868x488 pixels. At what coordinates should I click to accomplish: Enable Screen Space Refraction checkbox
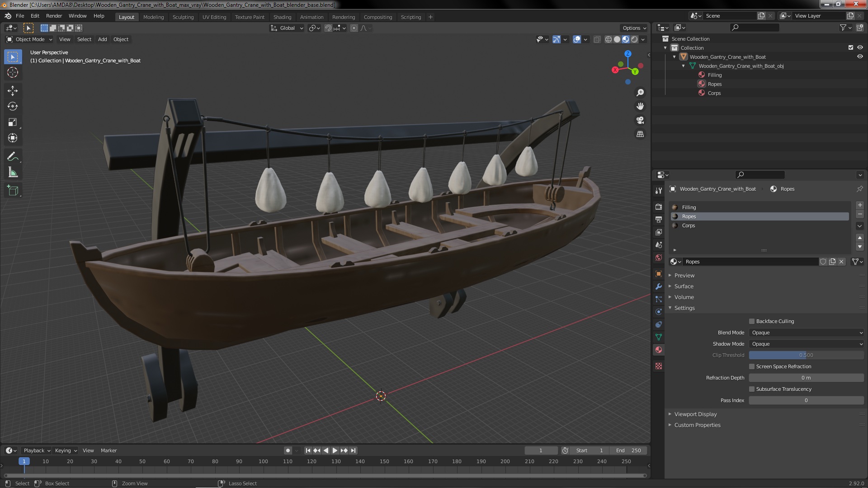[x=752, y=366]
